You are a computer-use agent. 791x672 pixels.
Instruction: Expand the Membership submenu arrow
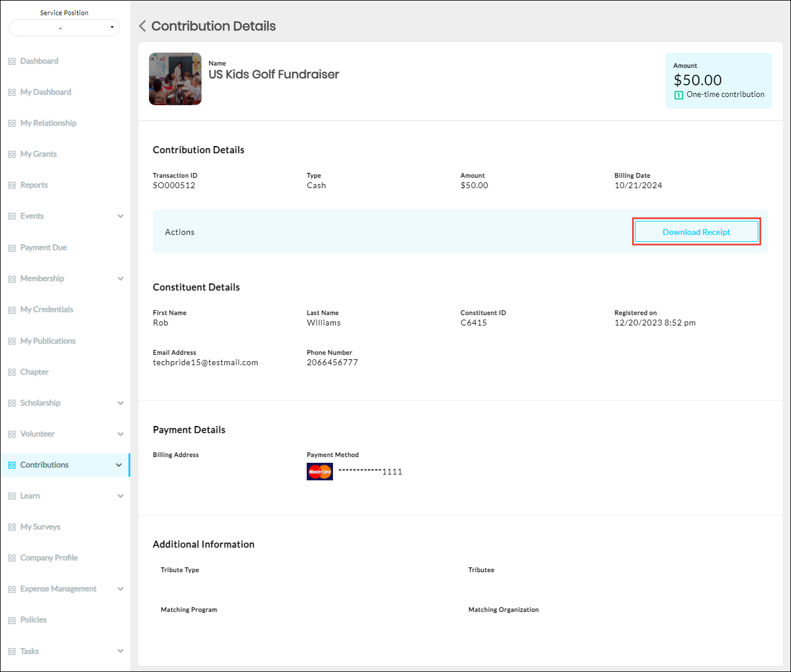pyautogui.click(x=120, y=279)
